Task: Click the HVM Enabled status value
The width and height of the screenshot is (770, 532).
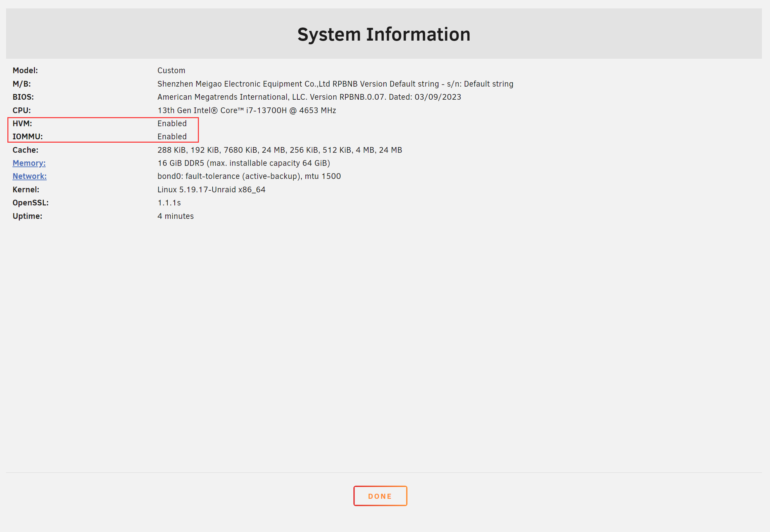Action: click(x=172, y=124)
